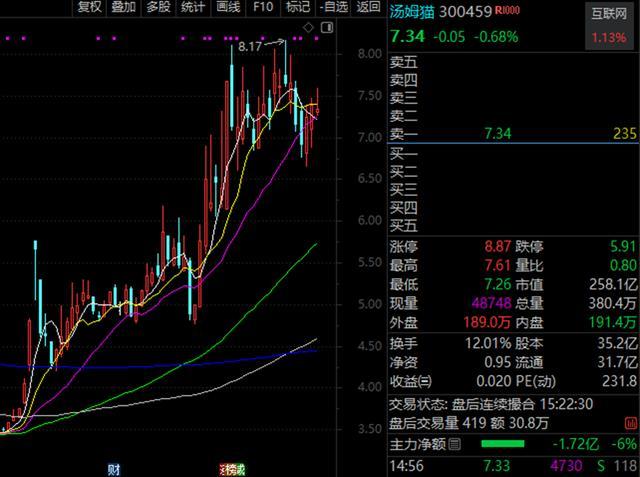The width and height of the screenshot is (640, 477).
Task: Select the 叠加 overlay option
Action: (x=123, y=7)
